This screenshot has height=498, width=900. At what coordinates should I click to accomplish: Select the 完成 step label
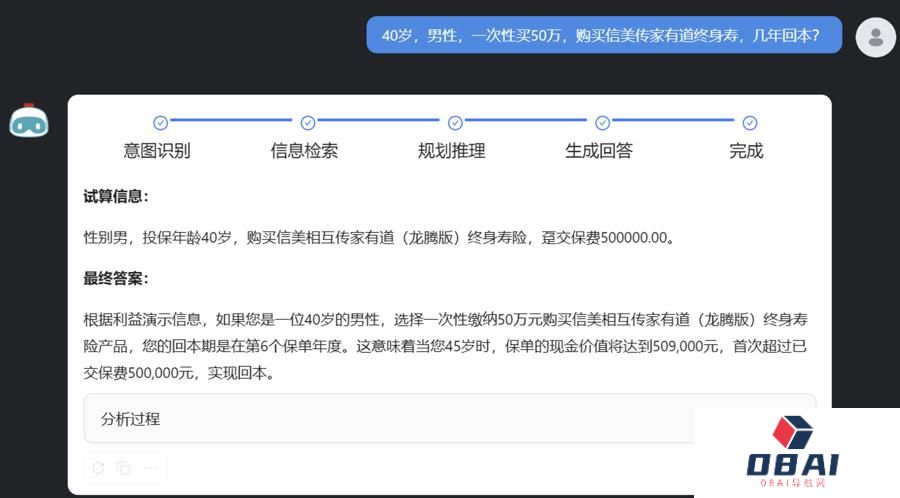point(746,151)
